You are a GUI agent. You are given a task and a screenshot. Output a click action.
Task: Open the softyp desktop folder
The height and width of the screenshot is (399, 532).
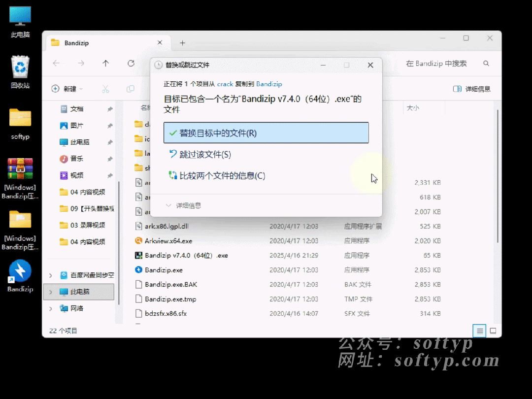[x=20, y=124]
